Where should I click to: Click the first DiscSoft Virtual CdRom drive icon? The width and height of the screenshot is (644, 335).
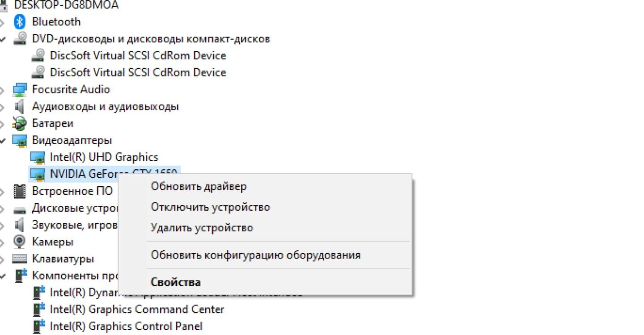[x=38, y=55]
